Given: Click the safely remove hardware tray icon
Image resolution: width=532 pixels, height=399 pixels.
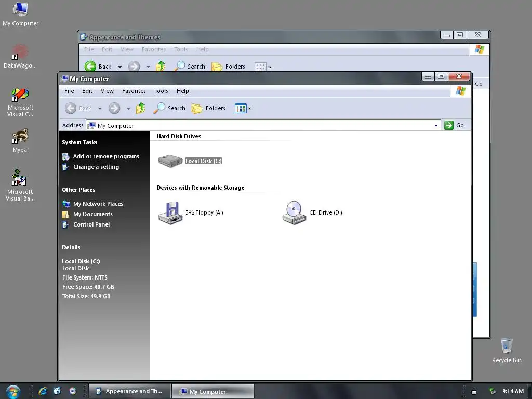Looking at the screenshot, I should pos(493,392).
